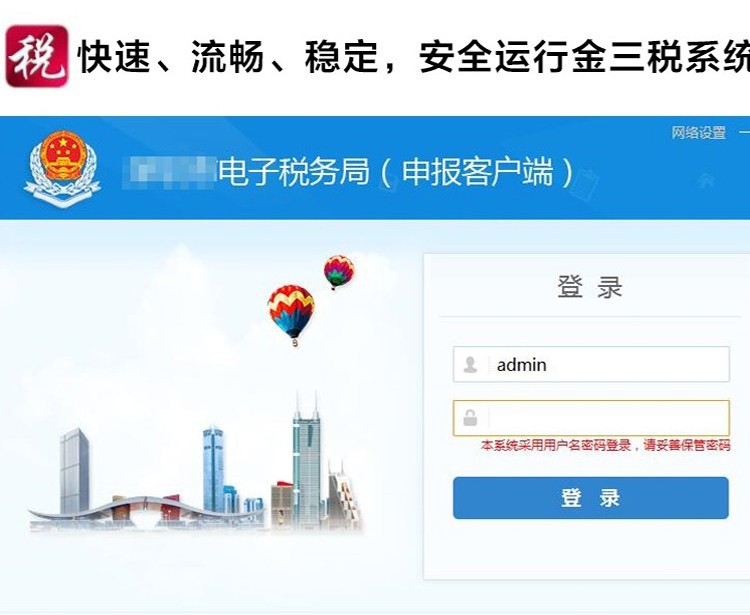Click the user avatar icon in username field
The image size is (750, 615).
coord(470,365)
